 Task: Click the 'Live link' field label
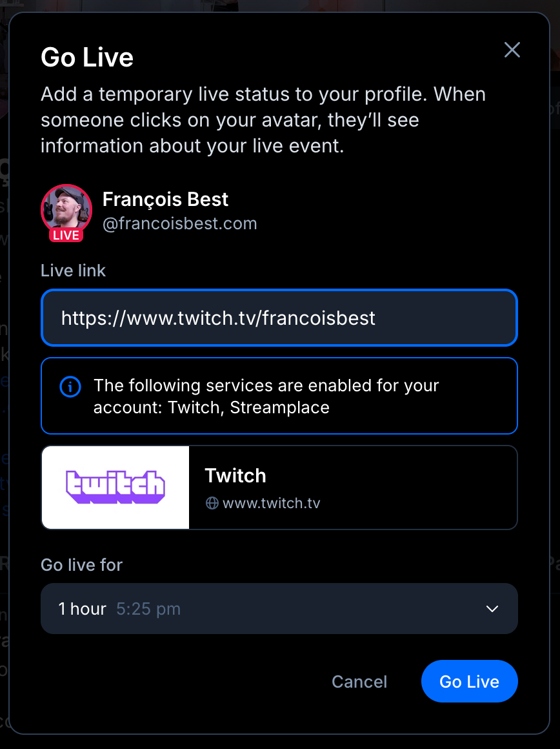(x=73, y=271)
